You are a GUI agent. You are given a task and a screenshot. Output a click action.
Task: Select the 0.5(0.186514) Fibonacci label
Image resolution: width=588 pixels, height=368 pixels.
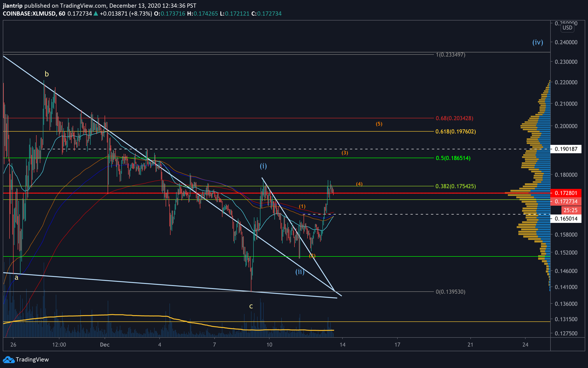pos(453,158)
